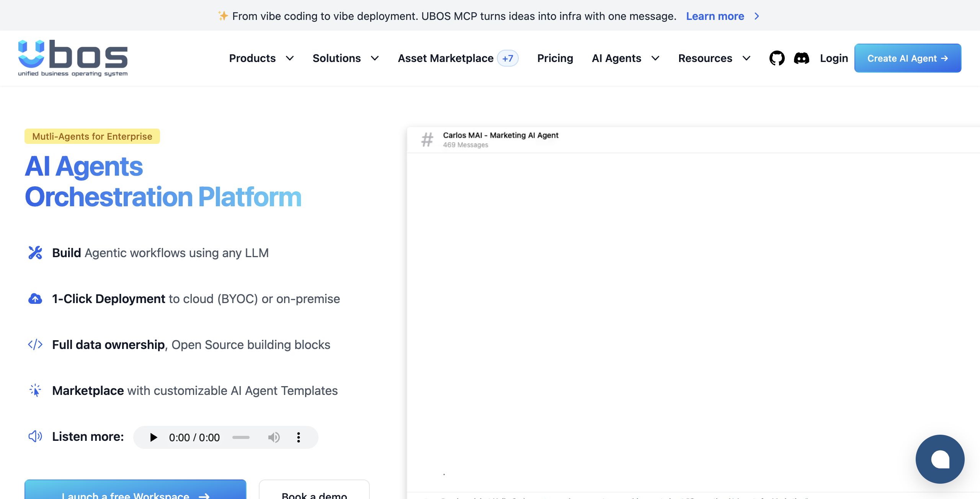Viewport: 980px width, 499px height.
Task: Open audio player three-dot options
Action: pyautogui.click(x=299, y=437)
